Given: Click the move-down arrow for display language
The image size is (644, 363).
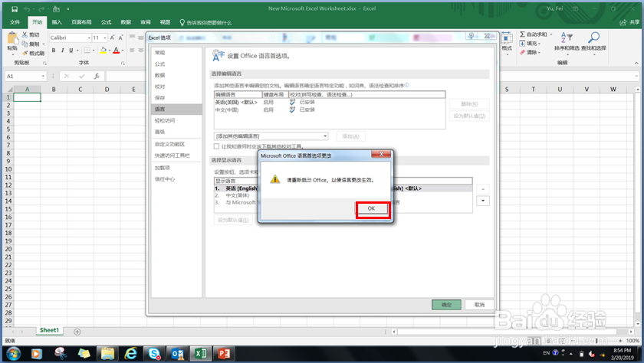Looking at the screenshot, I should pyautogui.click(x=483, y=201).
